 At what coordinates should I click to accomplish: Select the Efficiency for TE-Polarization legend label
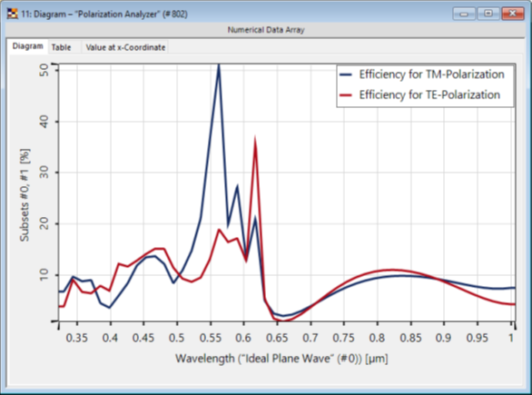429,94
